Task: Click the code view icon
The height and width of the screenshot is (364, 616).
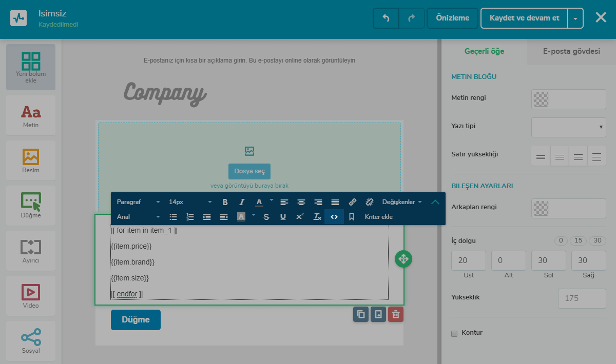Action: 334,217
